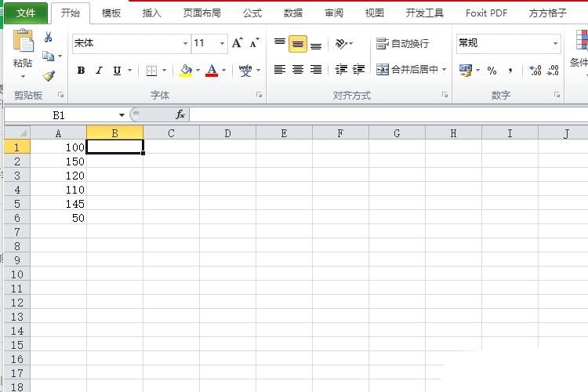588x392 pixels.
Task: Open the border options arrow
Action: point(164,70)
